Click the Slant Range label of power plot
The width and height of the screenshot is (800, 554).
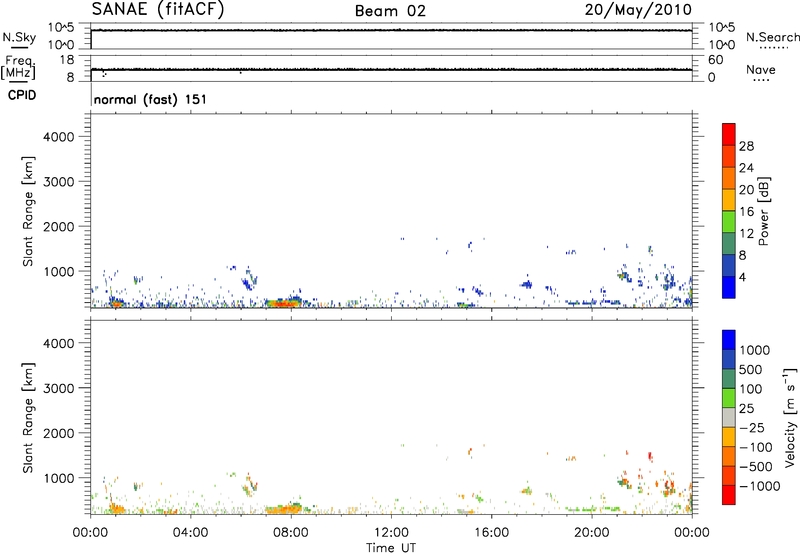pyautogui.click(x=28, y=211)
